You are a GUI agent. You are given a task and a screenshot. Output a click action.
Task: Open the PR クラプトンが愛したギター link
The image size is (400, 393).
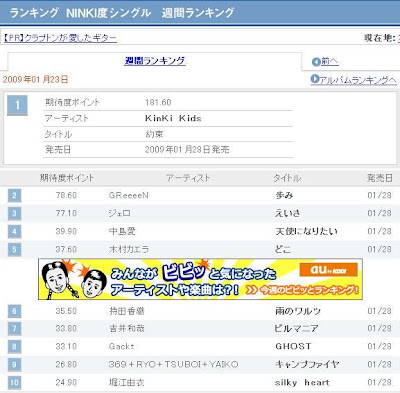tap(60, 38)
